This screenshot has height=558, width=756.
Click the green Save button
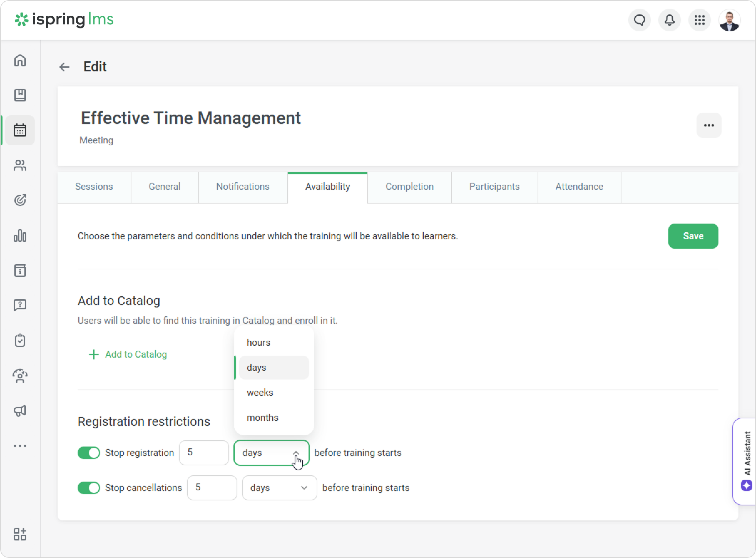pyautogui.click(x=693, y=236)
